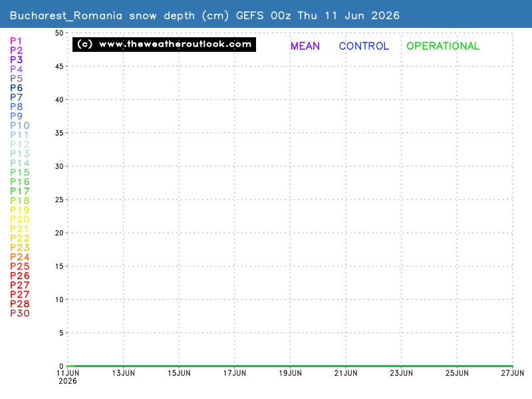Click the 35 value on the y-axis

point(59,133)
